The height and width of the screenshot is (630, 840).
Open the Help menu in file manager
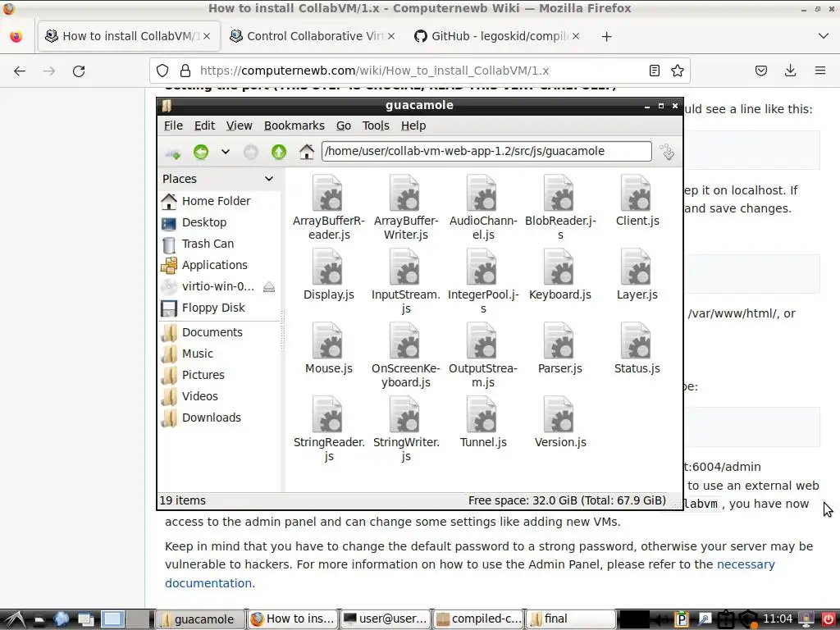click(x=413, y=126)
